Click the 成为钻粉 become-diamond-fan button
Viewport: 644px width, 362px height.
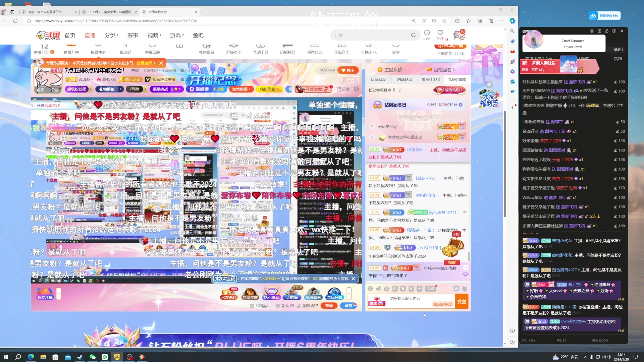tap(449, 90)
